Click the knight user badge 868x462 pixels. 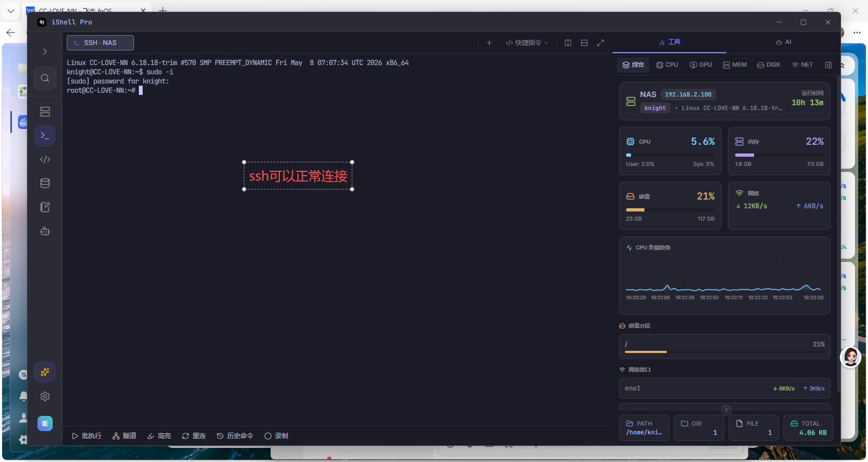click(655, 108)
